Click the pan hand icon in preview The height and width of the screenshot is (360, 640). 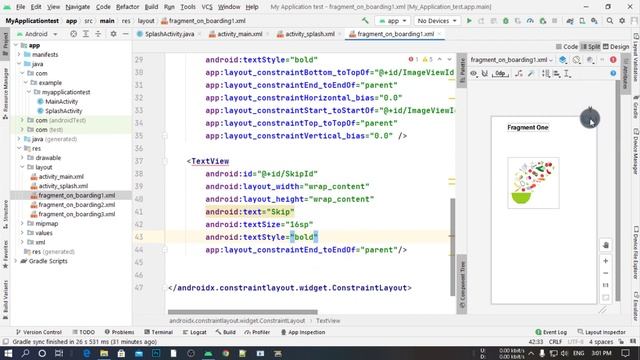click(x=606, y=245)
